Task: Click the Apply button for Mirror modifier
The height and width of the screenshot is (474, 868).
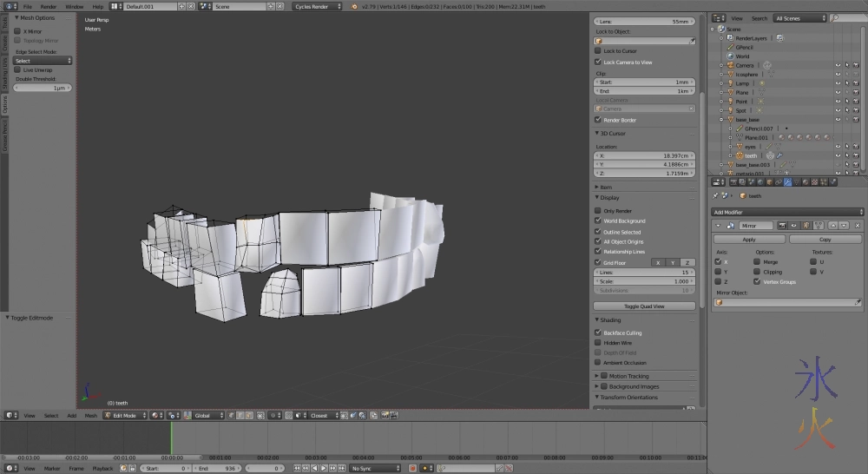Action: (x=749, y=240)
